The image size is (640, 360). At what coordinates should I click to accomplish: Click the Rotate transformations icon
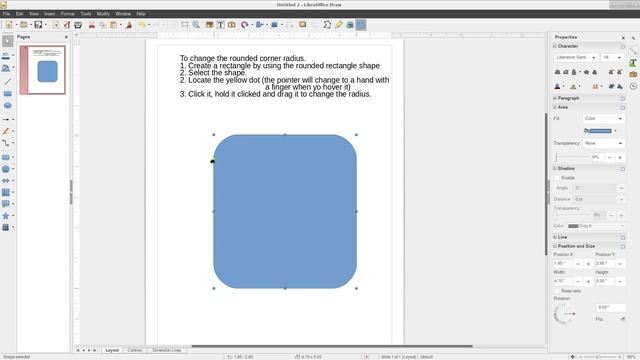click(x=244, y=25)
